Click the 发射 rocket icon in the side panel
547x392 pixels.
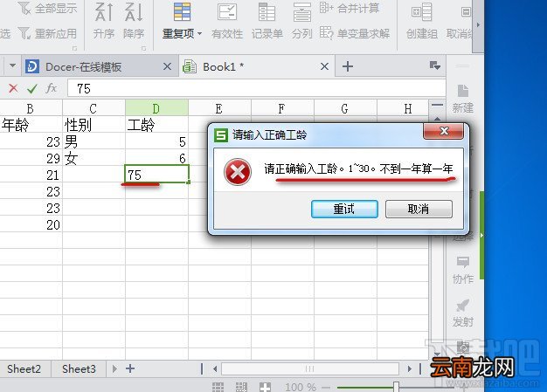(463, 306)
